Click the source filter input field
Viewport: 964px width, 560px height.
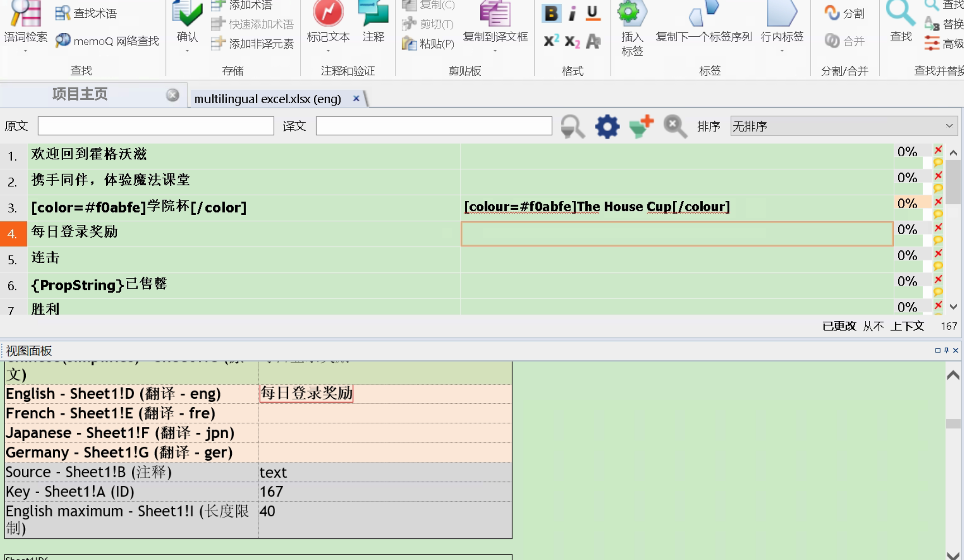click(x=156, y=126)
